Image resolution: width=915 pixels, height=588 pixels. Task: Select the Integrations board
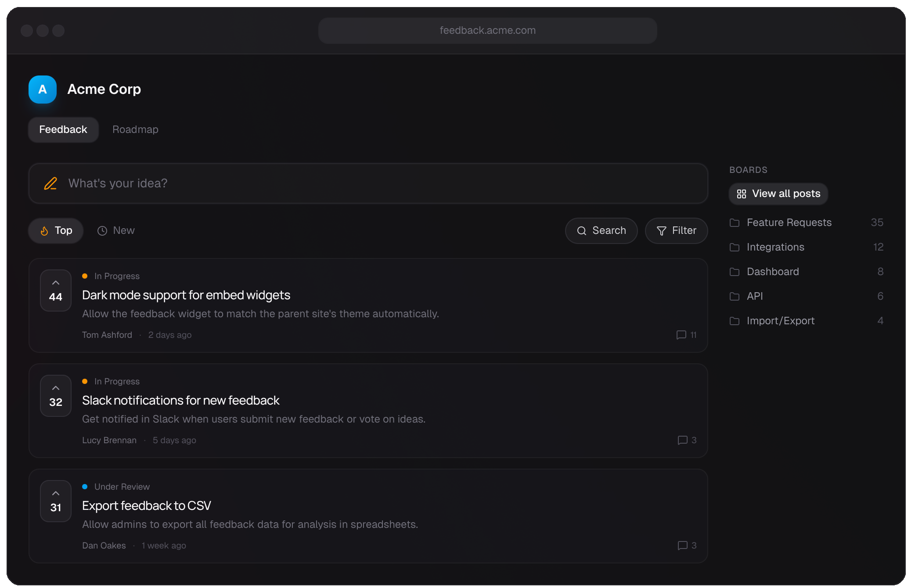775,247
